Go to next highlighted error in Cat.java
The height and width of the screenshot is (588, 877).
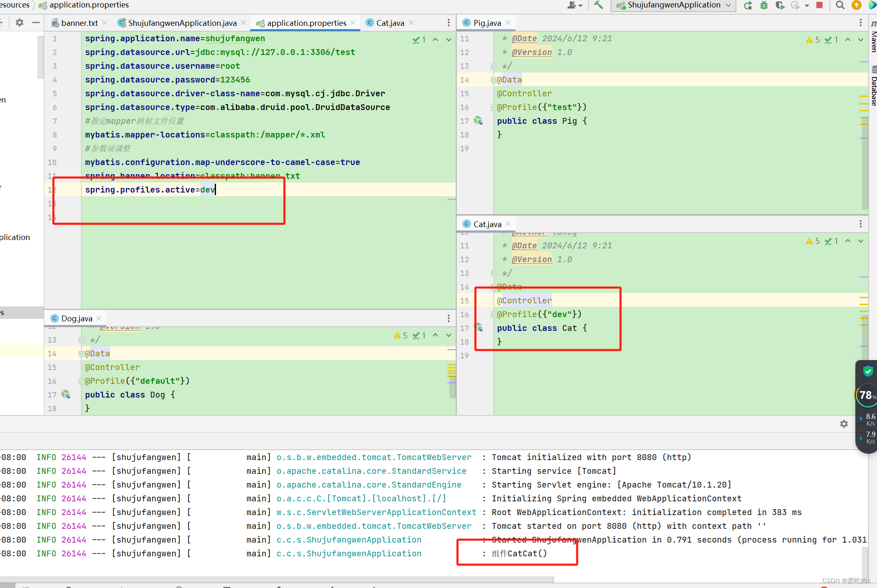pos(861,241)
